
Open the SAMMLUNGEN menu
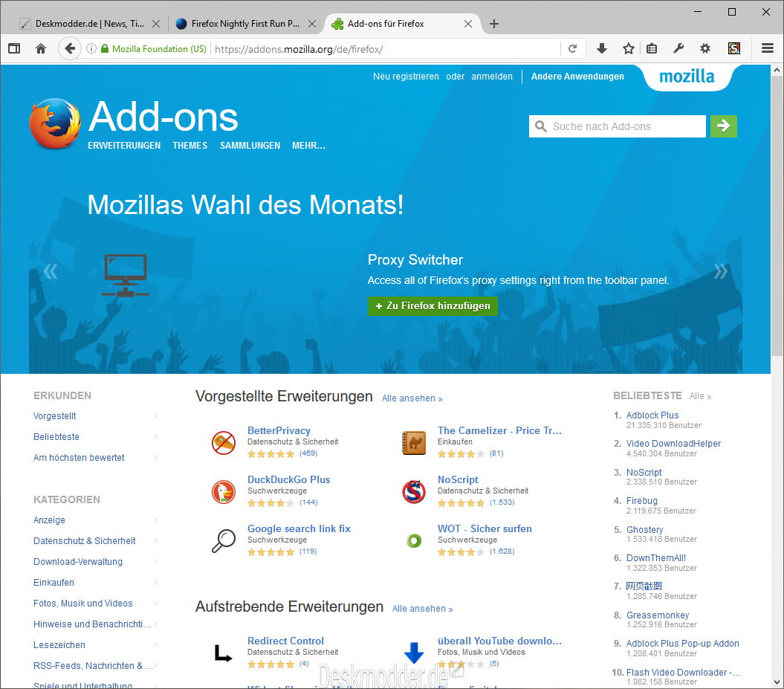(x=250, y=146)
